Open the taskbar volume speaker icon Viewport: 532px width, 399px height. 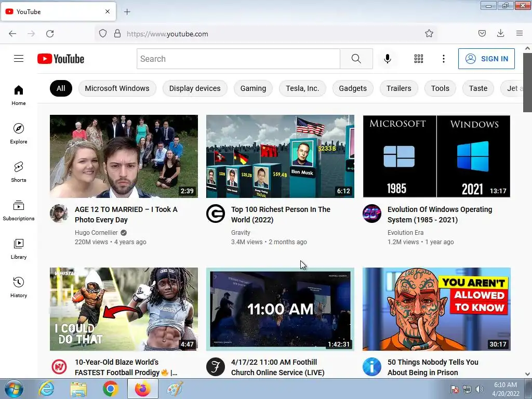click(479, 389)
